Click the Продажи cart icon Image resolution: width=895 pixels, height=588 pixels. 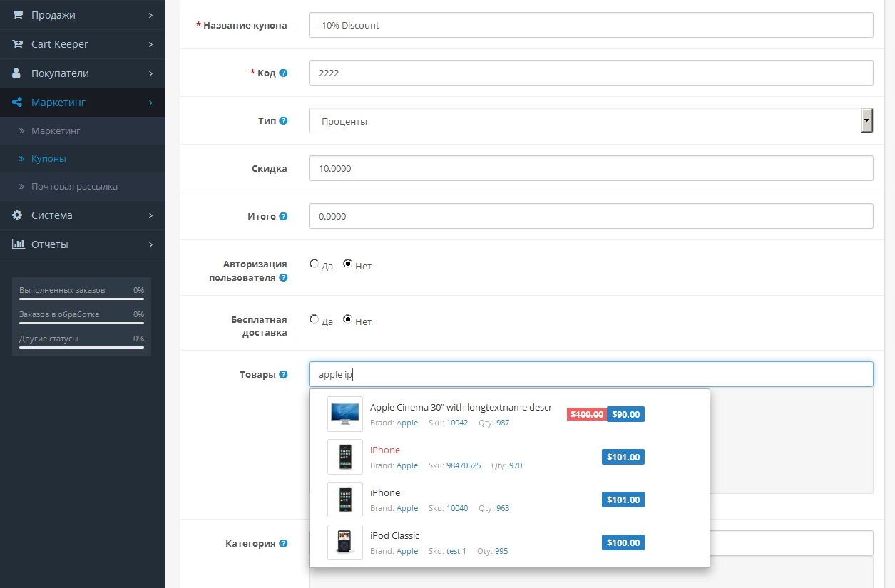[18, 15]
